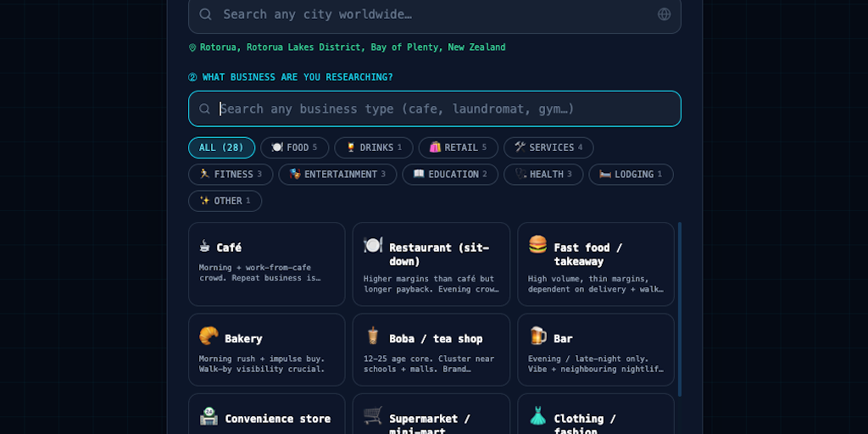Image resolution: width=868 pixels, height=434 pixels.
Task: Filter by the ENTERTAINMENT category
Action: coord(337,175)
